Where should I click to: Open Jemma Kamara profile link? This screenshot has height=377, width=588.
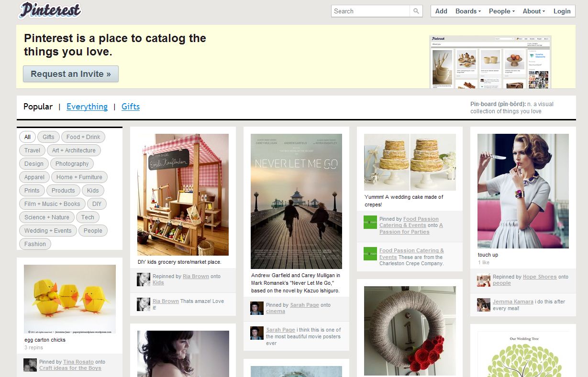coord(513,302)
